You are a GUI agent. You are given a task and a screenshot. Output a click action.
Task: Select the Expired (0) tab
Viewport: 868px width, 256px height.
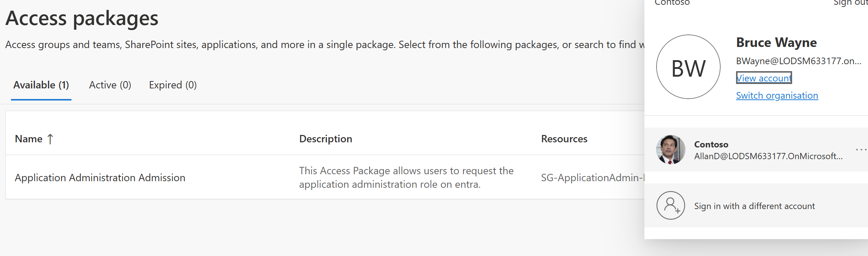[x=173, y=85]
